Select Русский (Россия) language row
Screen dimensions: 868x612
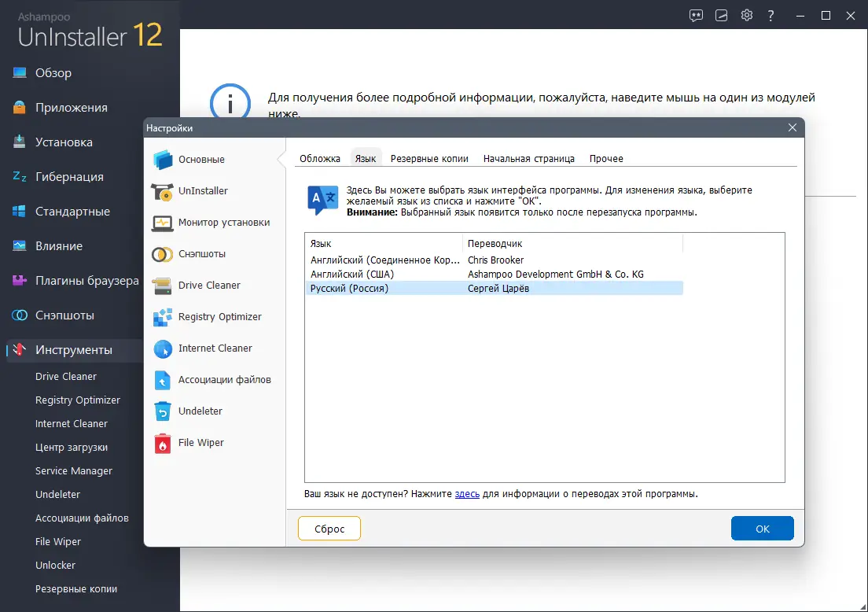click(494, 288)
